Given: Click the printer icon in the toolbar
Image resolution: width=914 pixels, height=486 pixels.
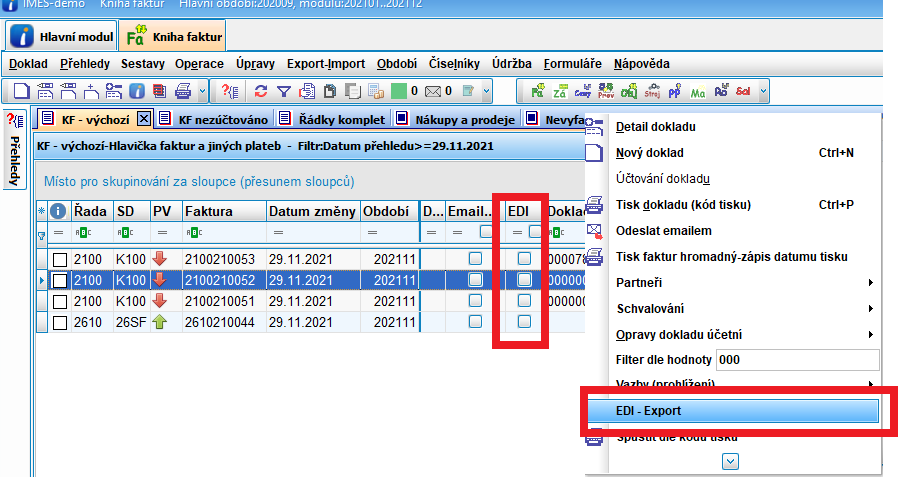Looking at the screenshot, I should coord(183,91).
